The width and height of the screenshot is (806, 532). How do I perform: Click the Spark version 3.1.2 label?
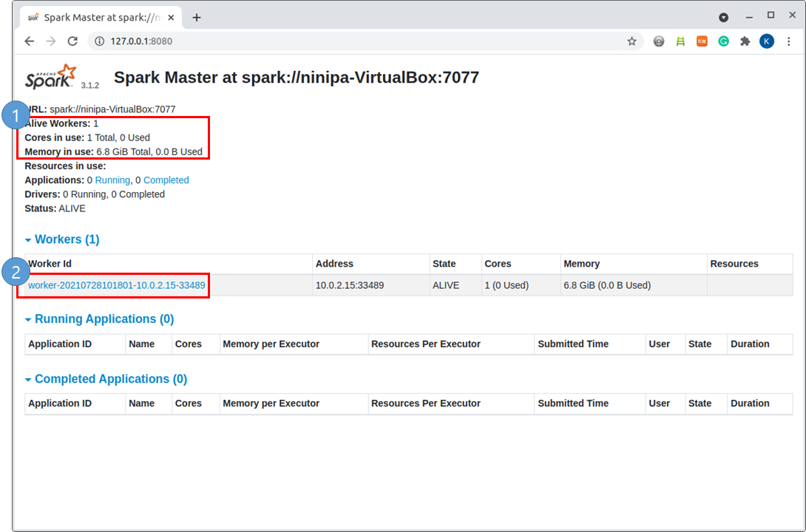(x=90, y=85)
